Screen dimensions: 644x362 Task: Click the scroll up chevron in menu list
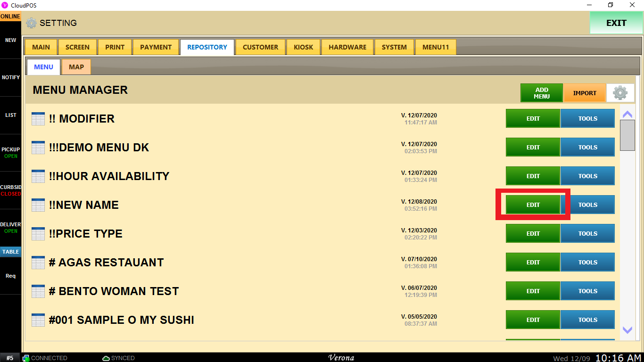(x=627, y=114)
